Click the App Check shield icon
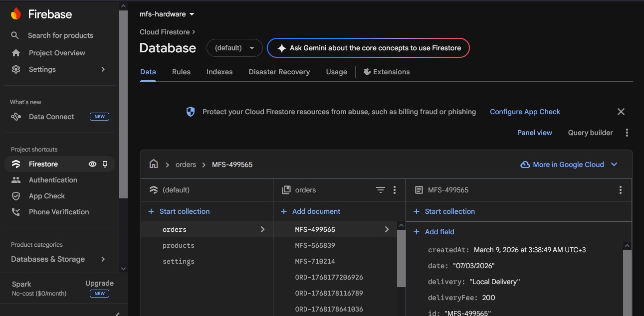The height and width of the screenshot is (316, 644). pos(16,196)
